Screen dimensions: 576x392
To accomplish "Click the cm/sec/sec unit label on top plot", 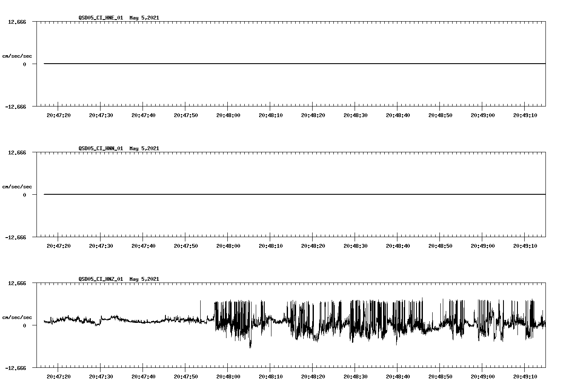I will pyautogui.click(x=17, y=56).
